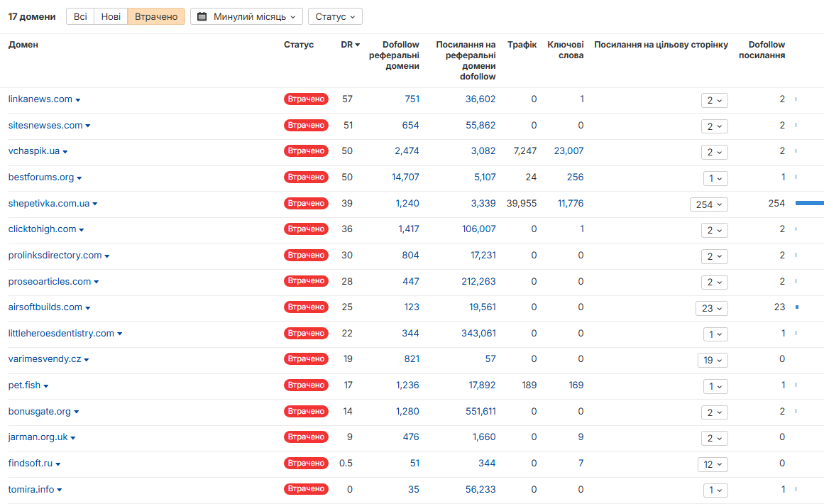The width and height of the screenshot is (824, 504).
Task: Switch to the Нові tab
Action: tap(110, 16)
